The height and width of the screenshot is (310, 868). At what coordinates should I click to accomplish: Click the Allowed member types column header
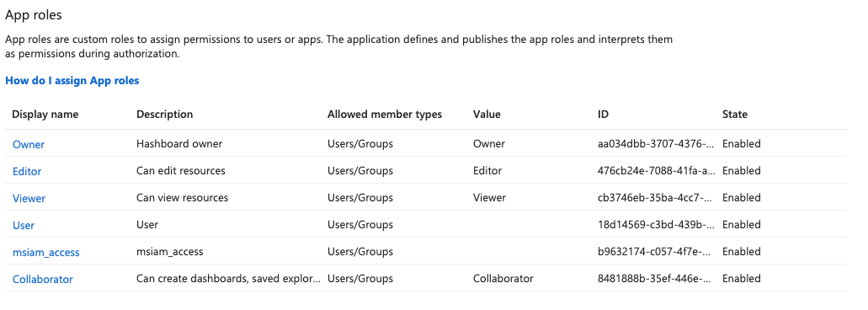pyautogui.click(x=385, y=115)
